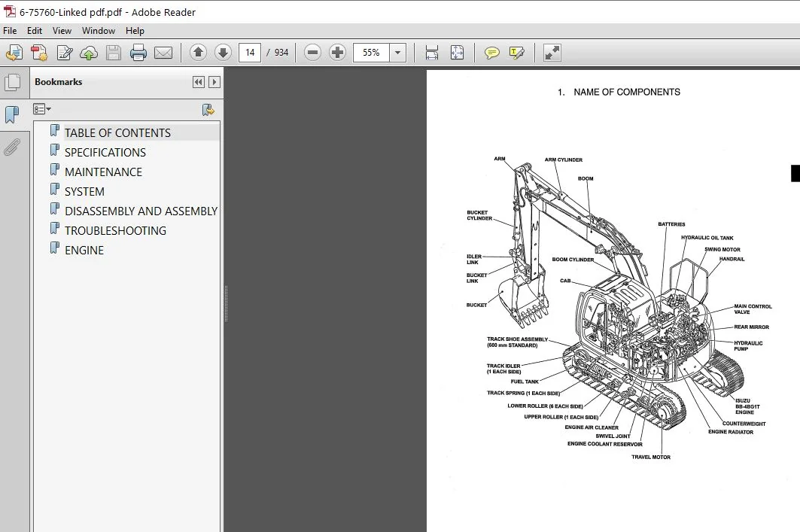This screenshot has height=532, width=800.
Task: Click the bookmark icon beside MAINTENANCE
Action: [x=55, y=170]
